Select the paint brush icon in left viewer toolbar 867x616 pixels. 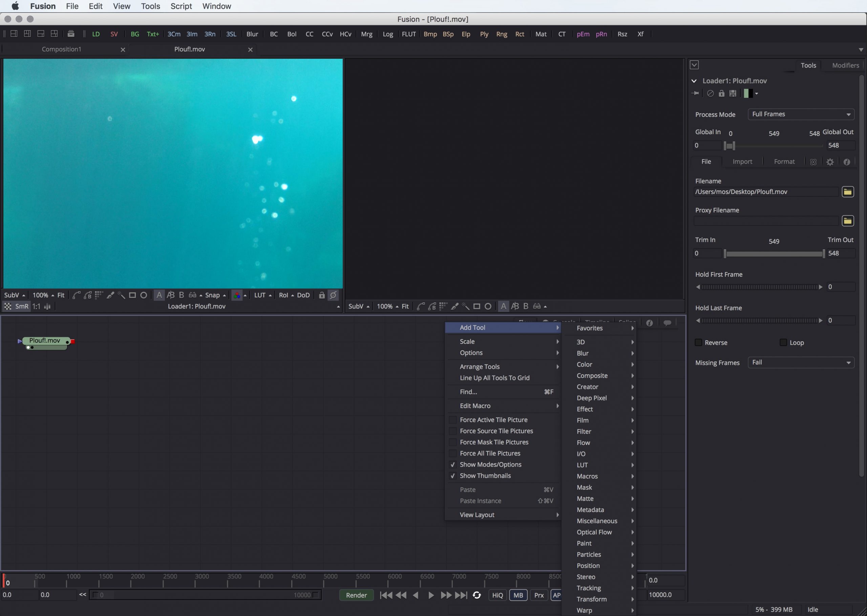point(110,295)
